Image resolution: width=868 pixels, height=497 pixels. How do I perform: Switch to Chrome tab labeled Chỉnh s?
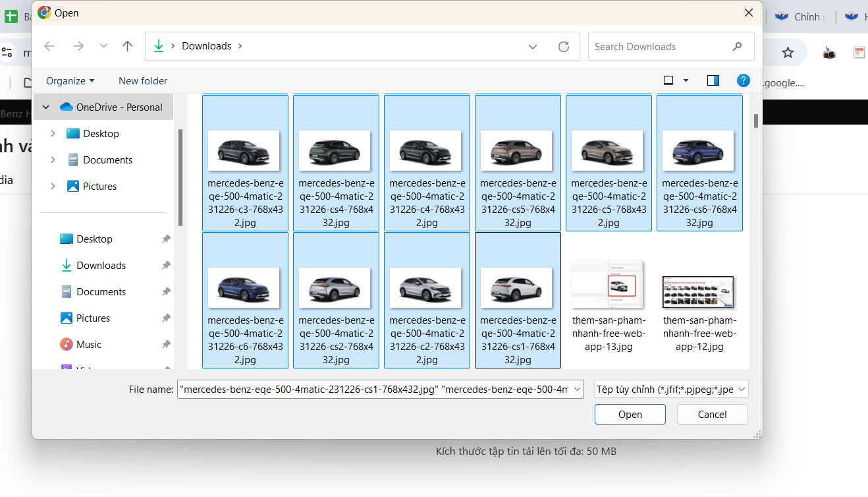pos(801,17)
